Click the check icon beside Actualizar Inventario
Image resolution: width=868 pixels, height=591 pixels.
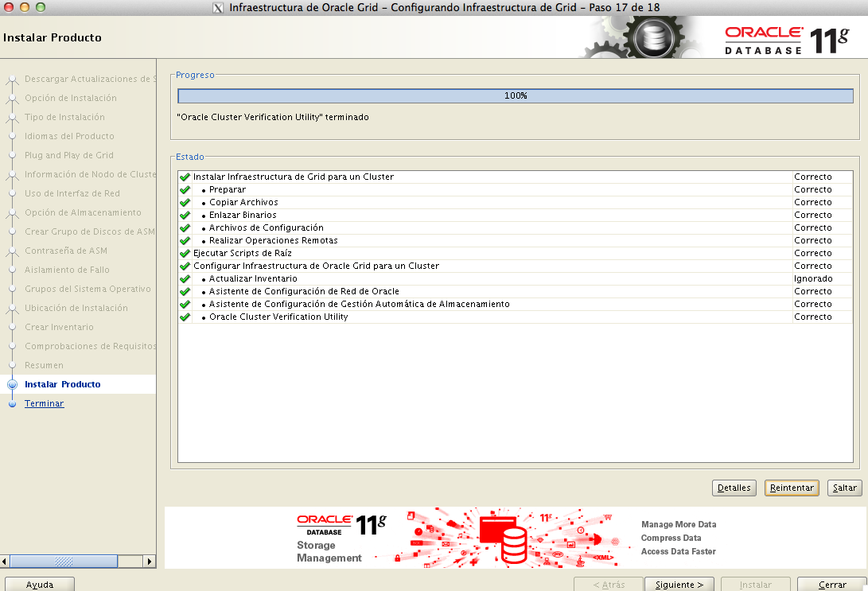click(185, 279)
